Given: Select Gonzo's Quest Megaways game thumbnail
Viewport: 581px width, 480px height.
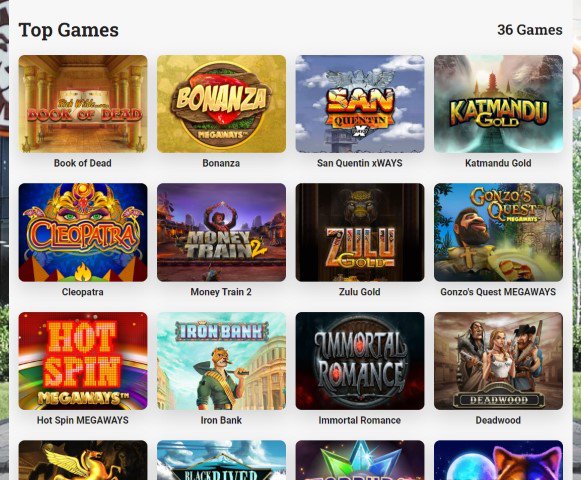Looking at the screenshot, I should point(498,232).
